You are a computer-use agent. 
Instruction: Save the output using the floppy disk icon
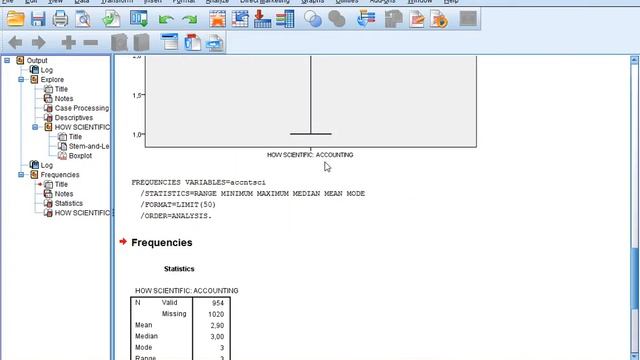point(38,19)
